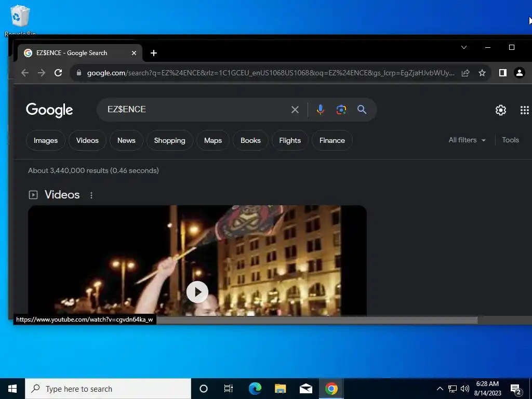532x399 pixels.
Task: Open the clock and calendar
Action: click(487, 389)
